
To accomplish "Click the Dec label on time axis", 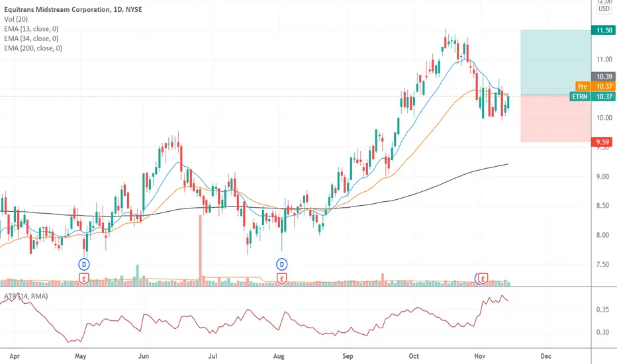I will click(x=546, y=356).
